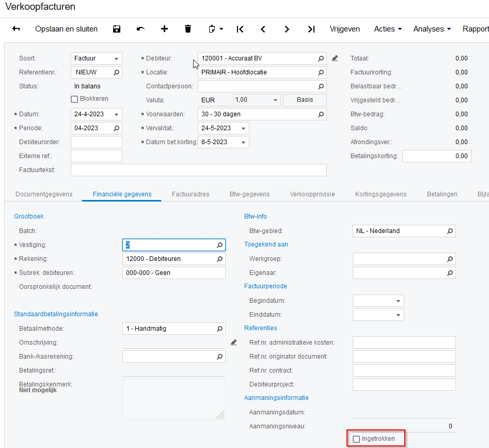The width and height of the screenshot is (489, 448).
Task: Expand the Datum date picker
Action: point(117,114)
